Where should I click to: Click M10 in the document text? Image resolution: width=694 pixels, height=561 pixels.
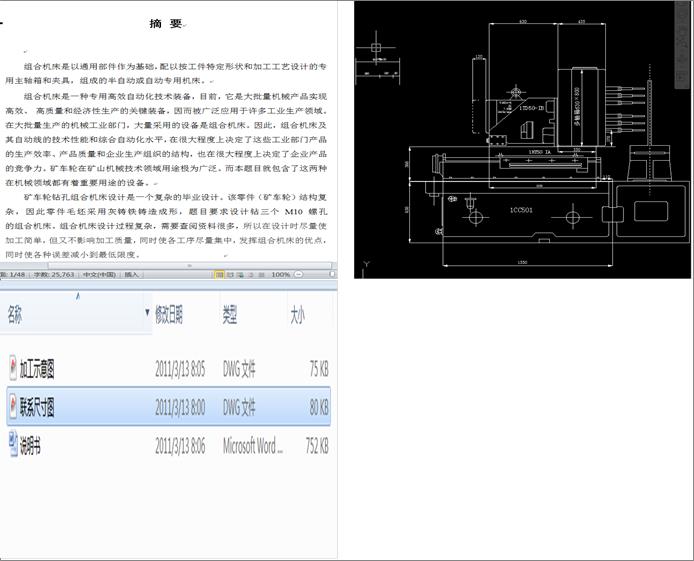294,211
